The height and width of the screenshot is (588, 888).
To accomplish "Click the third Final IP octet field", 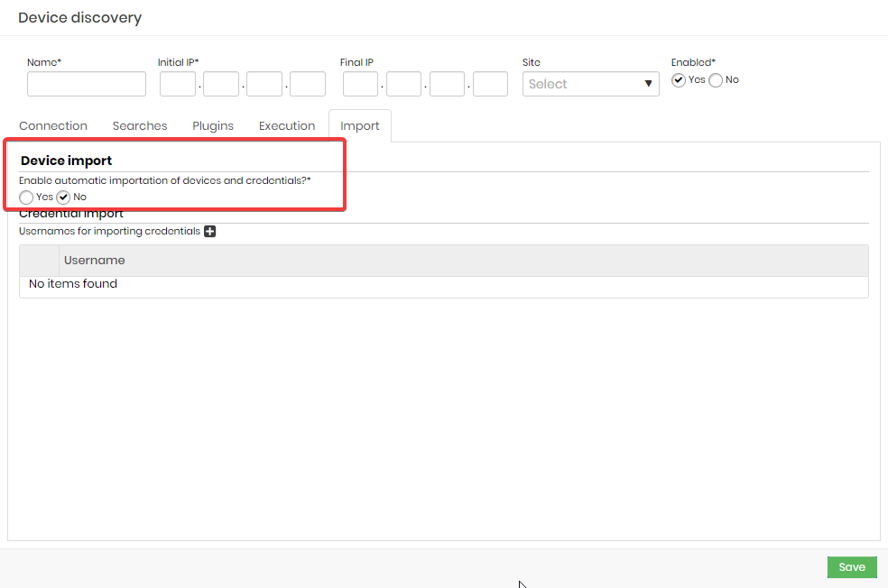I will (x=447, y=84).
